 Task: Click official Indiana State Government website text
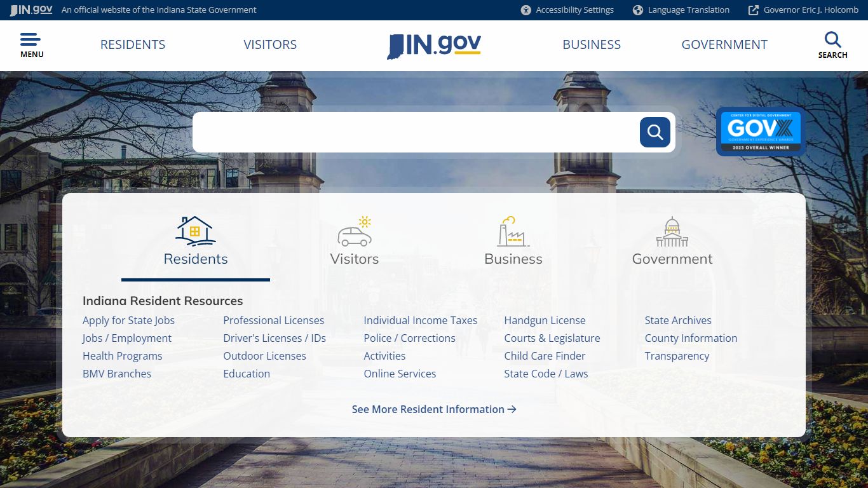[x=159, y=10]
